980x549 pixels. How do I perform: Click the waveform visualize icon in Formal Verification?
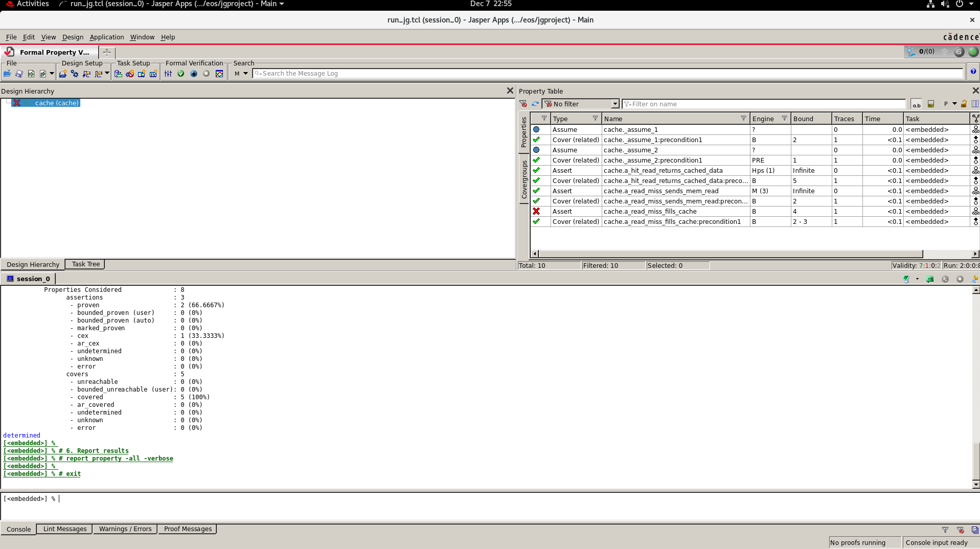point(219,74)
